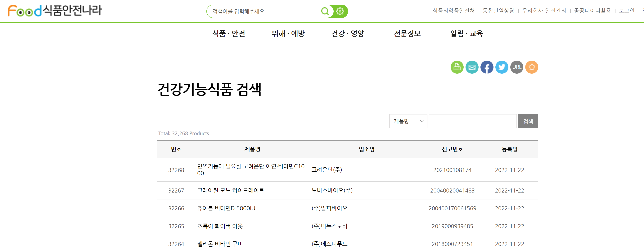644x251 pixels.
Task: Share page via email icon
Action: (x=472, y=67)
